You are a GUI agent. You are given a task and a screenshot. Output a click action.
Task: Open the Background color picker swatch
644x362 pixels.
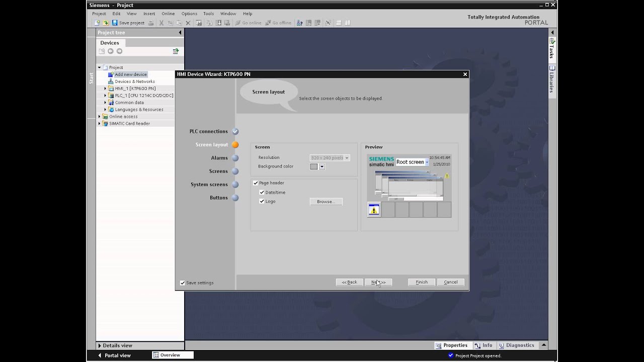[314, 166]
